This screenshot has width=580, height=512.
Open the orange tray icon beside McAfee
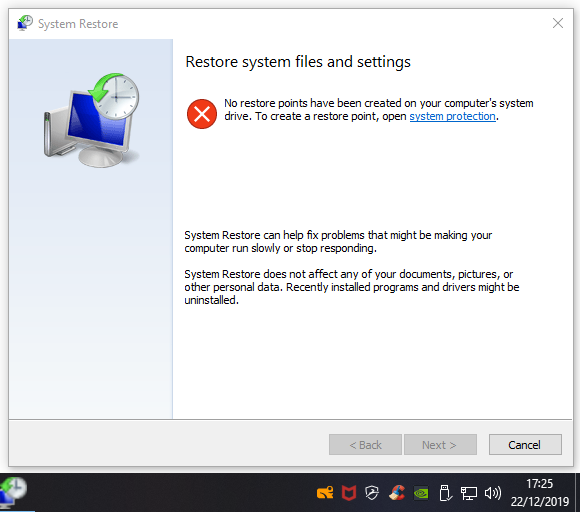click(x=325, y=493)
